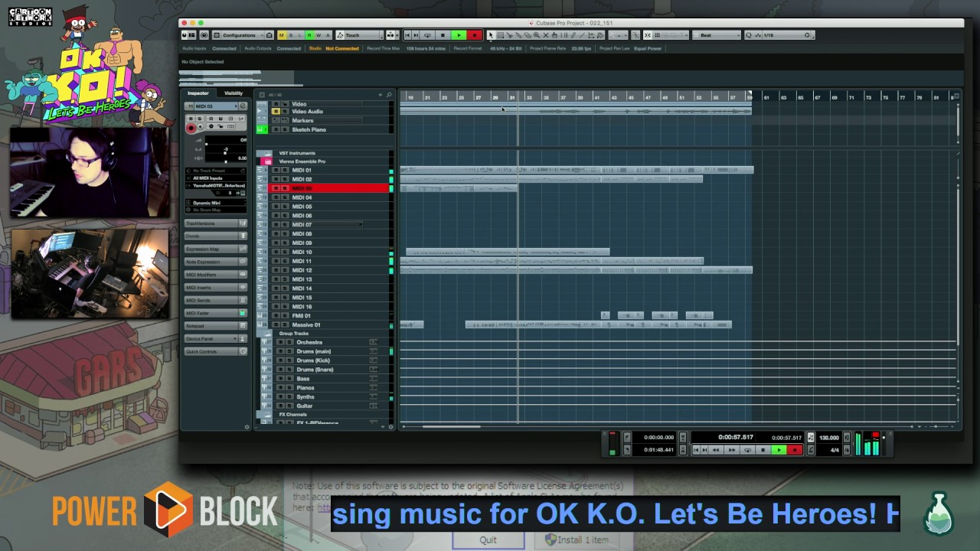
Task: Solo the MIDI 02 track
Action: click(x=285, y=179)
